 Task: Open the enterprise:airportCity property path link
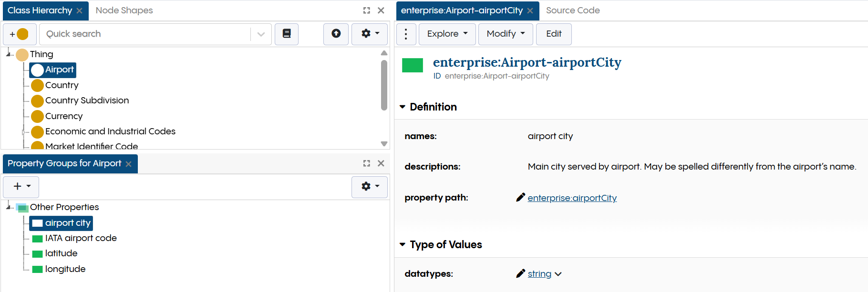click(x=572, y=198)
